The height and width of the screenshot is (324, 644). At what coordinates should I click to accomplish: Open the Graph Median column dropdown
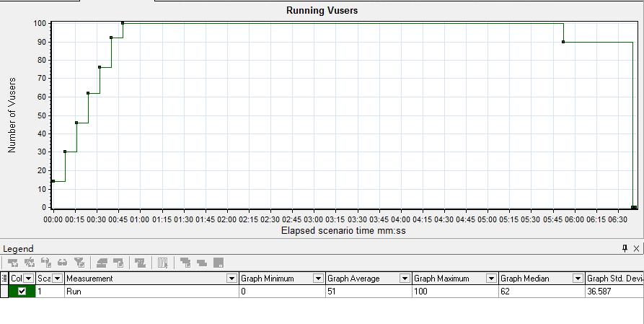[578, 279]
